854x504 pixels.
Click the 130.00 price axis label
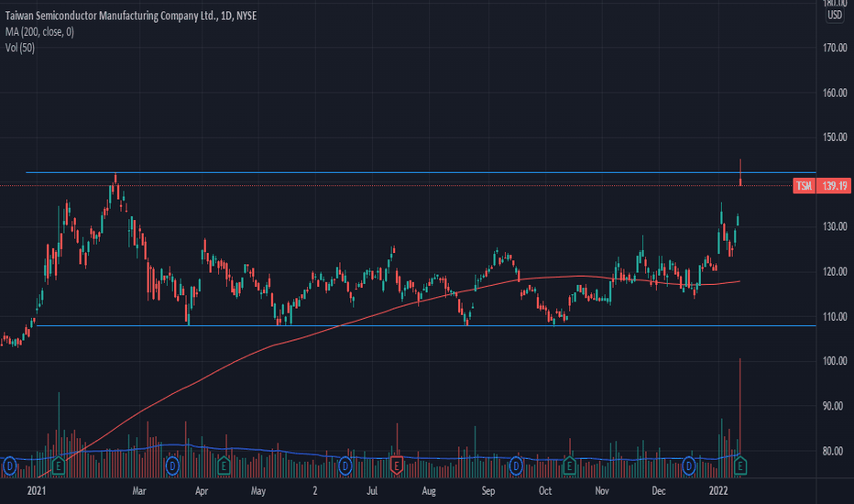(835, 226)
